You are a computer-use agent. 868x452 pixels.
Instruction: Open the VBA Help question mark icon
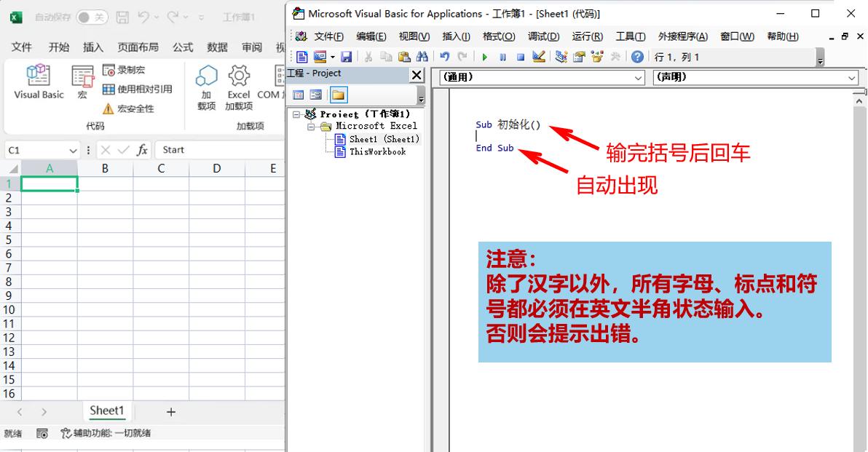click(x=637, y=57)
